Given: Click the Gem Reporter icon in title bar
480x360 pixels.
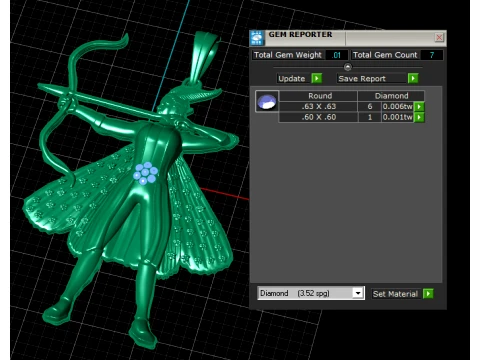Looking at the screenshot, I should coord(257,38).
